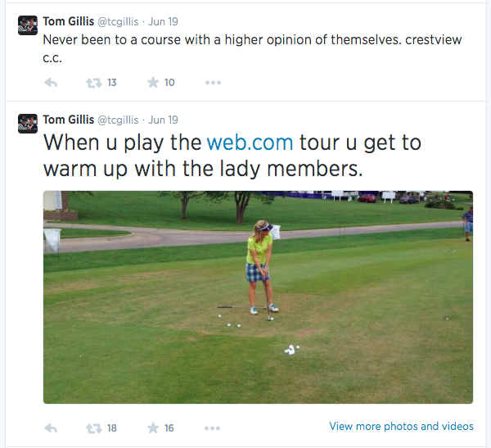The height and width of the screenshot is (448, 491).
Task: Open the lady golfer photo
Action: click(258, 296)
